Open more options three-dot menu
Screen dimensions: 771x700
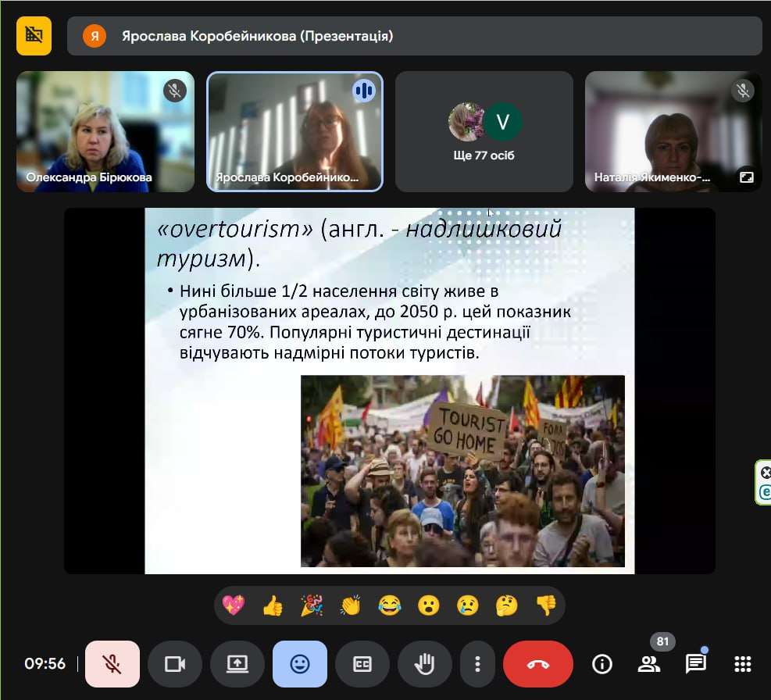click(477, 664)
